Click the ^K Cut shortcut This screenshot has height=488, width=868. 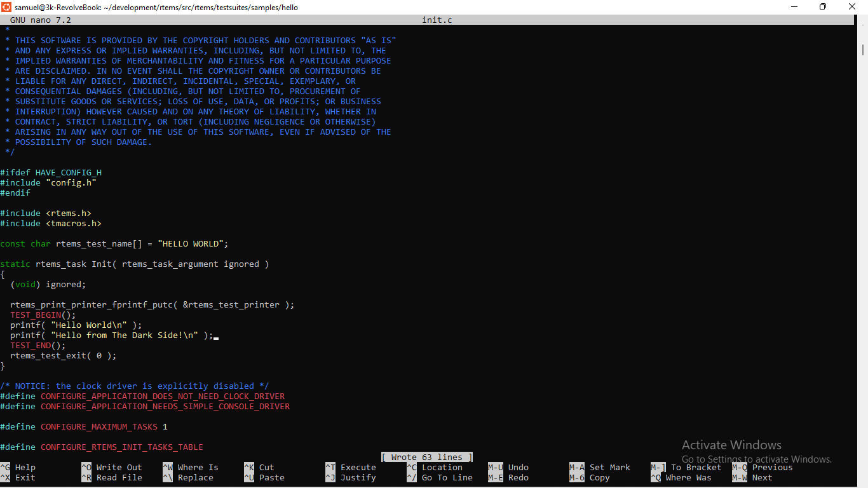coord(259,467)
